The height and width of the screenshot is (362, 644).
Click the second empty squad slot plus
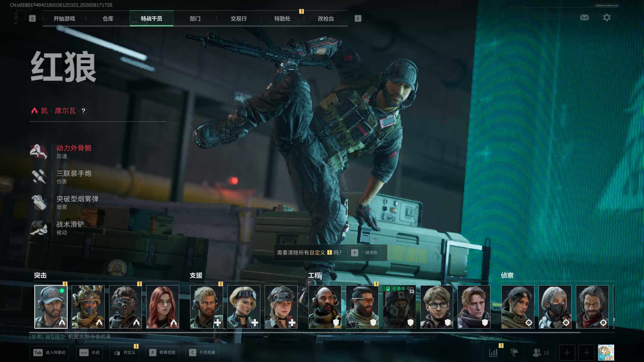[586, 353]
